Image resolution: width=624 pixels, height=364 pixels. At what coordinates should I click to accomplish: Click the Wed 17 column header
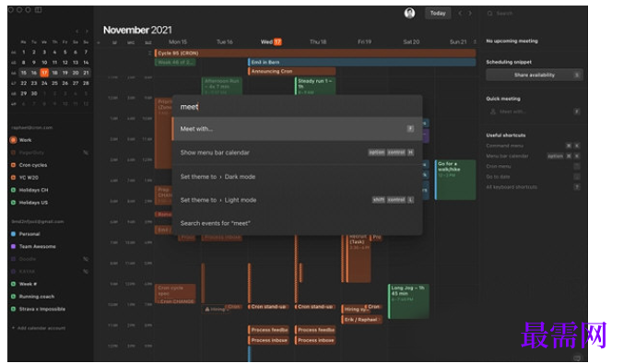point(271,41)
